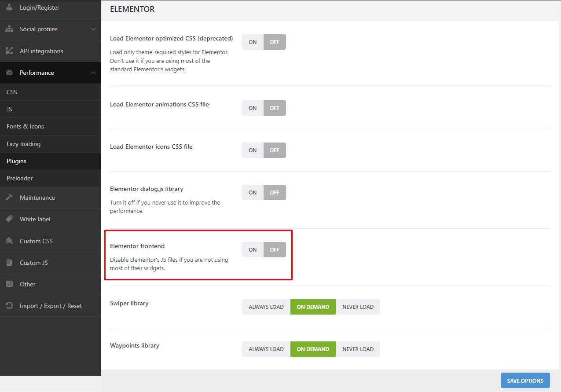
Task: Set Swiper library to NEVER LOAD
Action: tap(358, 307)
